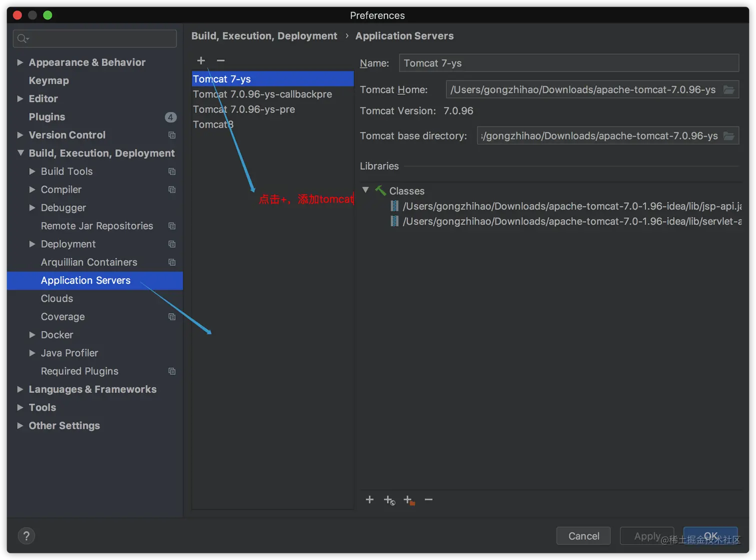Click the servlet jar library icon
The width and height of the screenshot is (756, 560).
394,221
